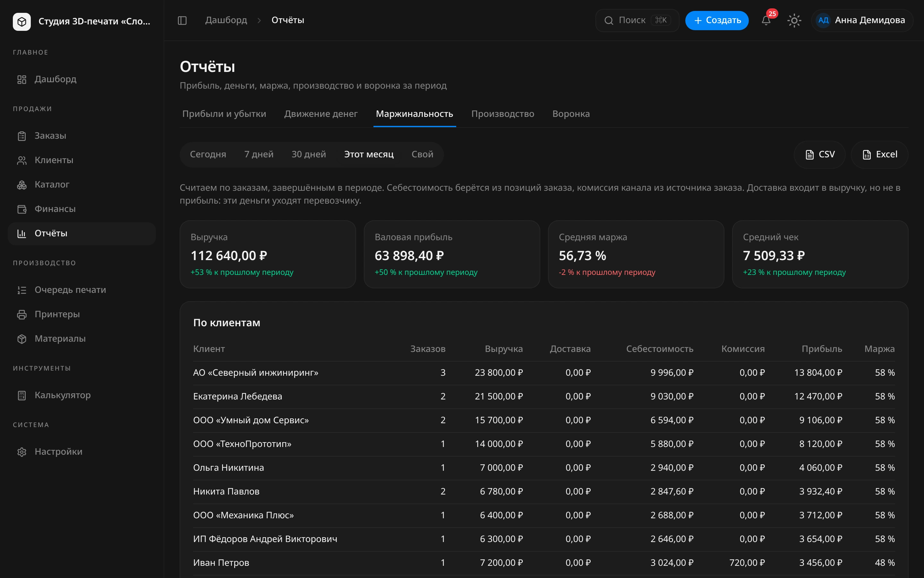
Task: Toggle the sidebar collapse icon
Action: tap(182, 20)
